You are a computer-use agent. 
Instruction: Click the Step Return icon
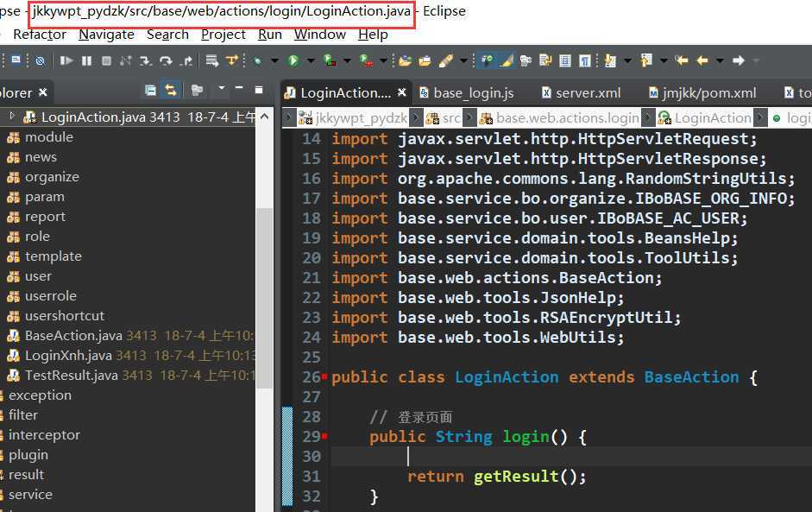coord(186,60)
